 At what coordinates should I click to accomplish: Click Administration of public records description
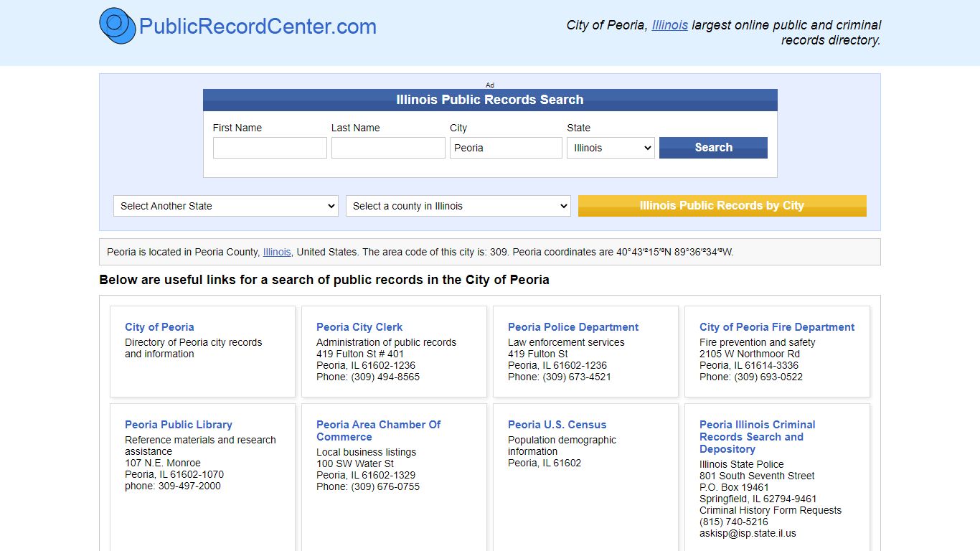[386, 342]
